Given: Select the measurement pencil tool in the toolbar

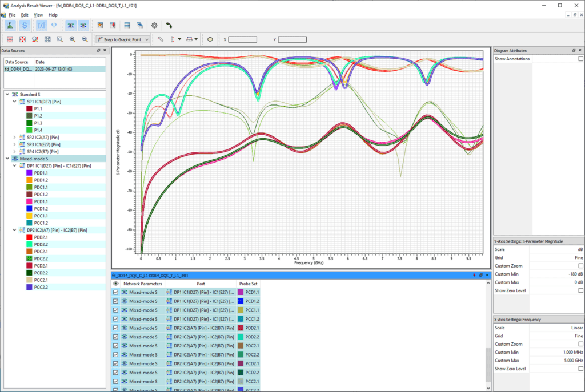Looking at the screenshot, I should click(x=161, y=39).
